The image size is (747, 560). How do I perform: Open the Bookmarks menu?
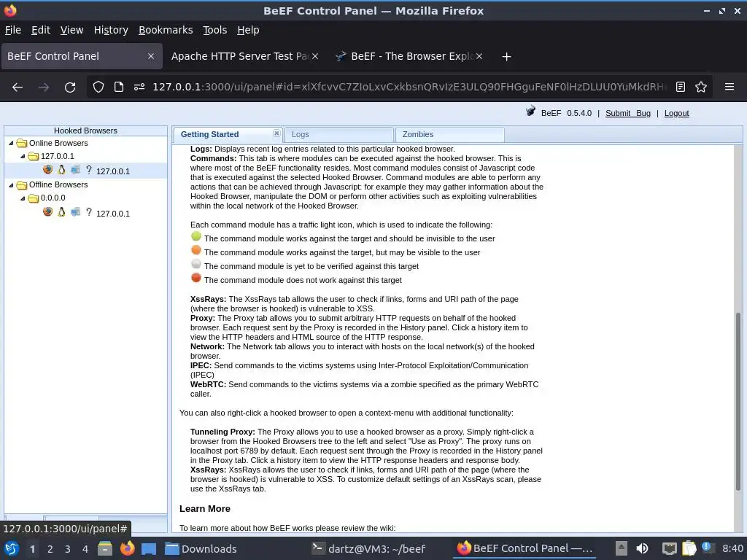166,30
